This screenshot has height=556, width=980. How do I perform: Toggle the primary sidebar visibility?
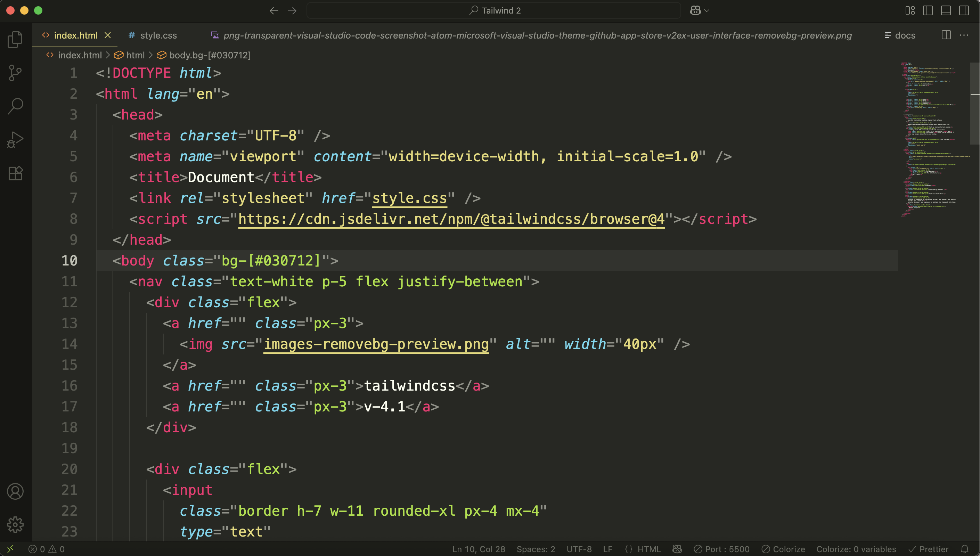(x=928, y=10)
